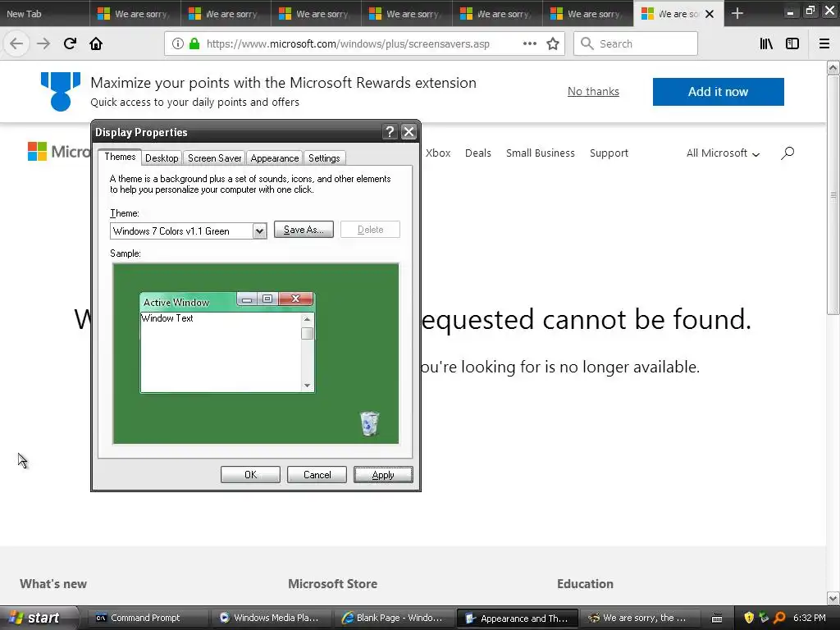Go to the Firefox home icon

click(96, 44)
